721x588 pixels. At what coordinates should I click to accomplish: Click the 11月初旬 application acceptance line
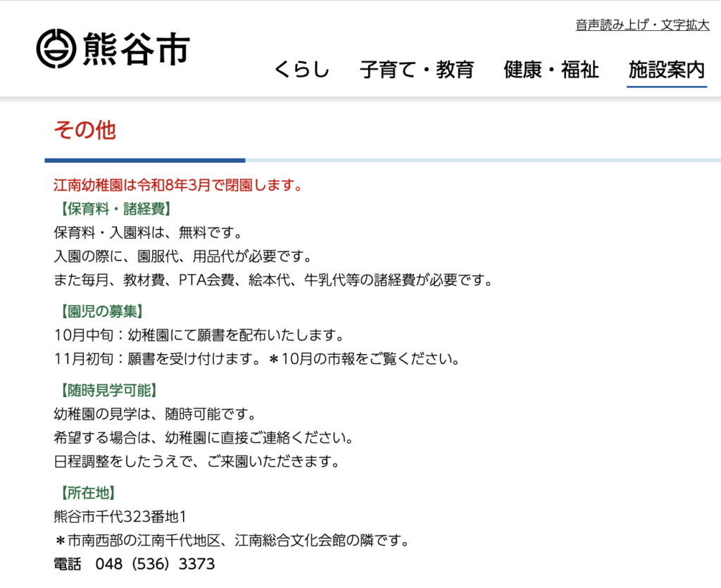click(256, 358)
